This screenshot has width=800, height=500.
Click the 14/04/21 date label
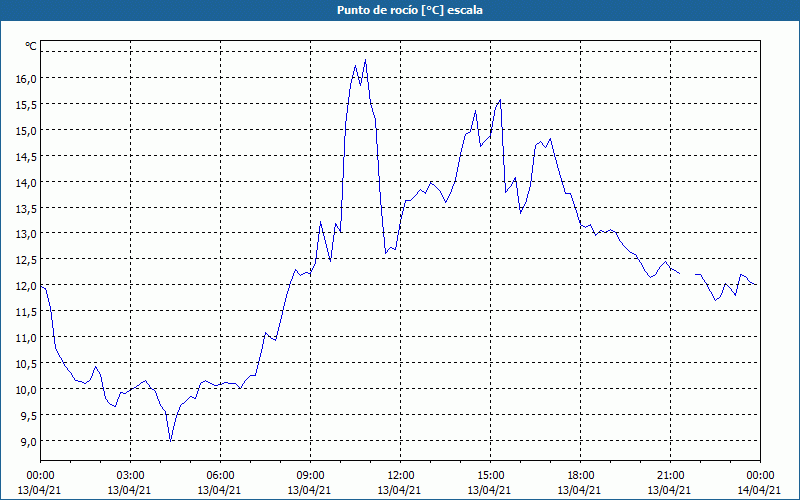tap(758, 490)
